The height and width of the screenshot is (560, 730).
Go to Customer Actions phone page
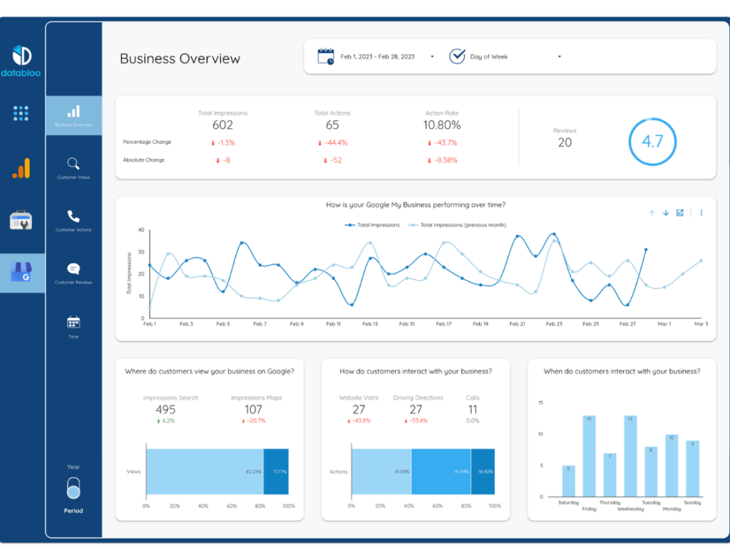tap(73, 221)
